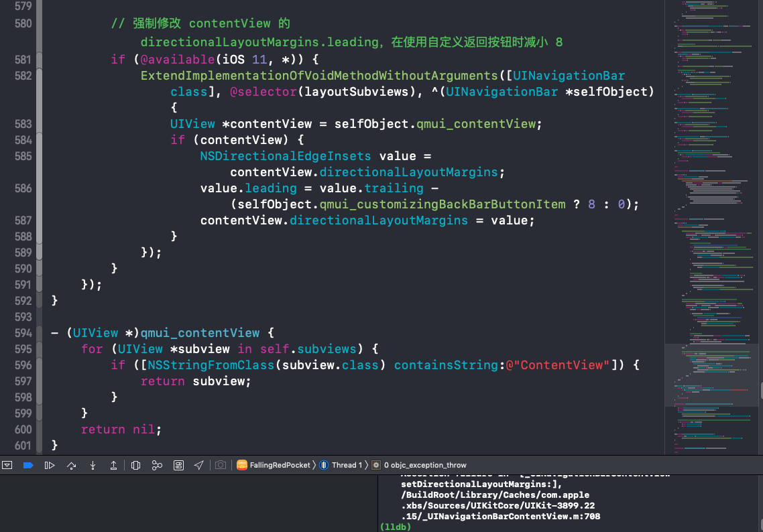Click line number 581 in the gutter
This screenshot has width=763, height=532.
coord(23,60)
